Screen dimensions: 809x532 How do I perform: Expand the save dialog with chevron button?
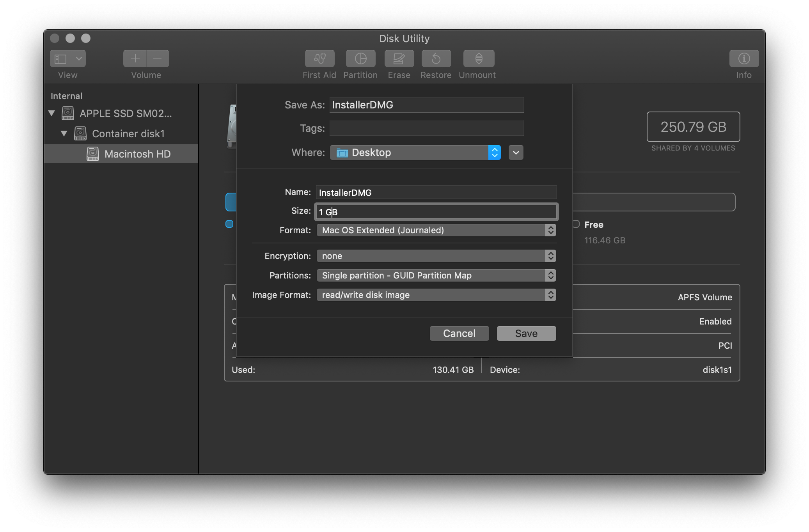pyautogui.click(x=516, y=153)
